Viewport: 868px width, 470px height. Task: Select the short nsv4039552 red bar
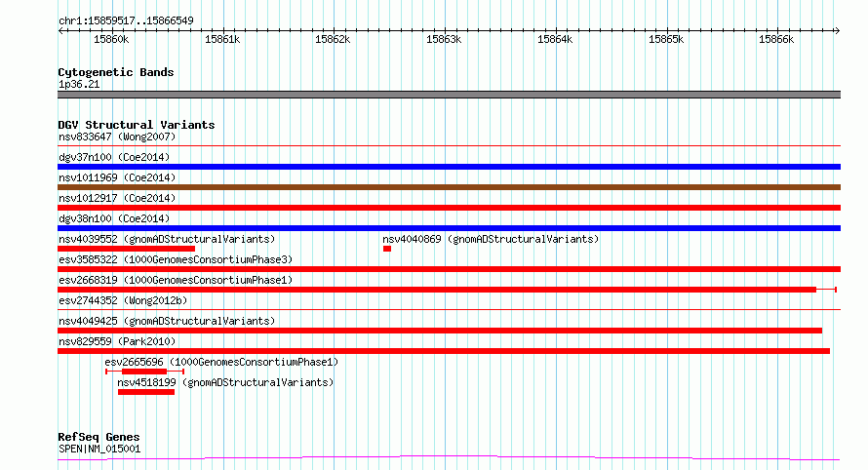click(x=126, y=249)
